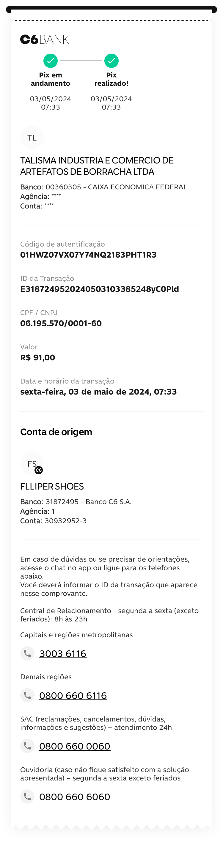
Task: Click the phone icon beside 0800 660 6060
Action: pos(27,797)
